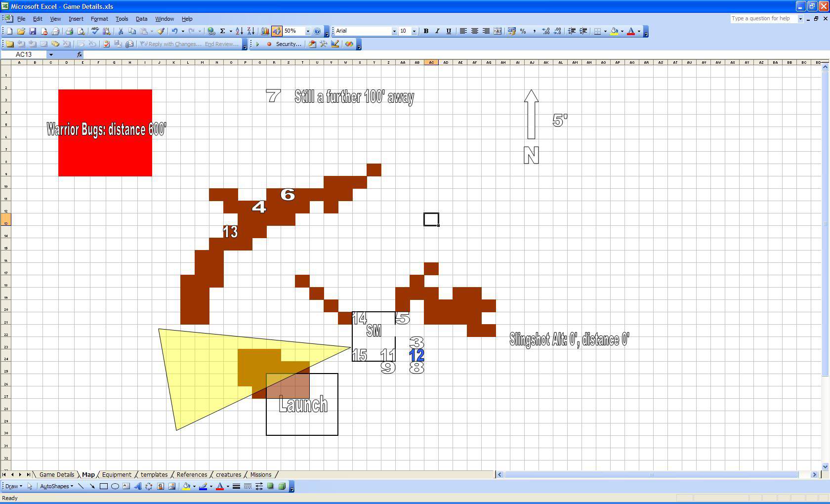Insert a Text Box

click(126, 486)
